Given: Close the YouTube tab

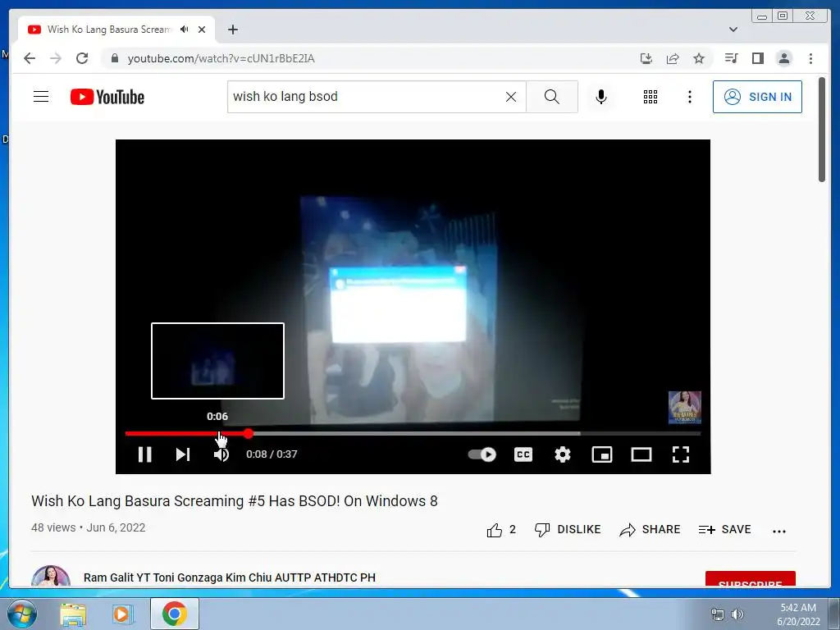Looking at the screenshot, I should pyautogui.click(x=202, y=30).
